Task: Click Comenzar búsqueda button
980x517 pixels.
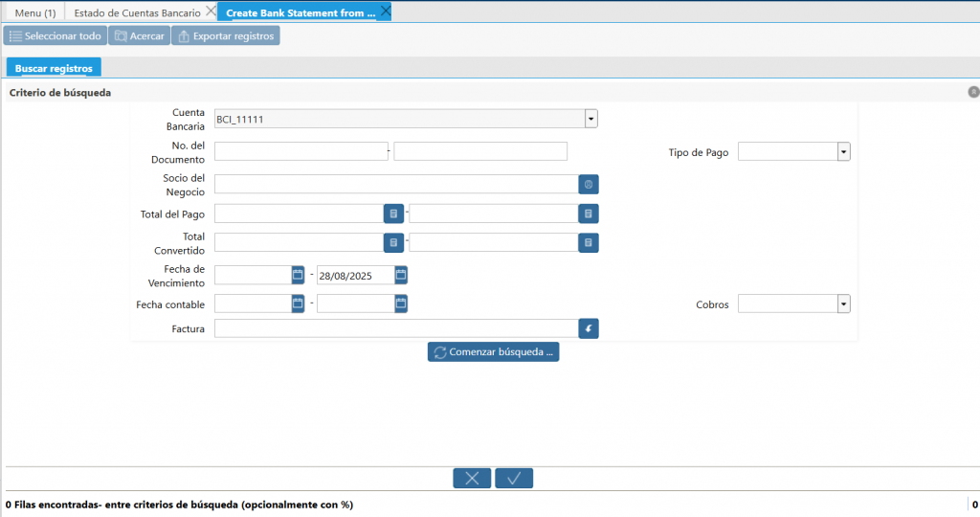Action: tap(493, 351)
